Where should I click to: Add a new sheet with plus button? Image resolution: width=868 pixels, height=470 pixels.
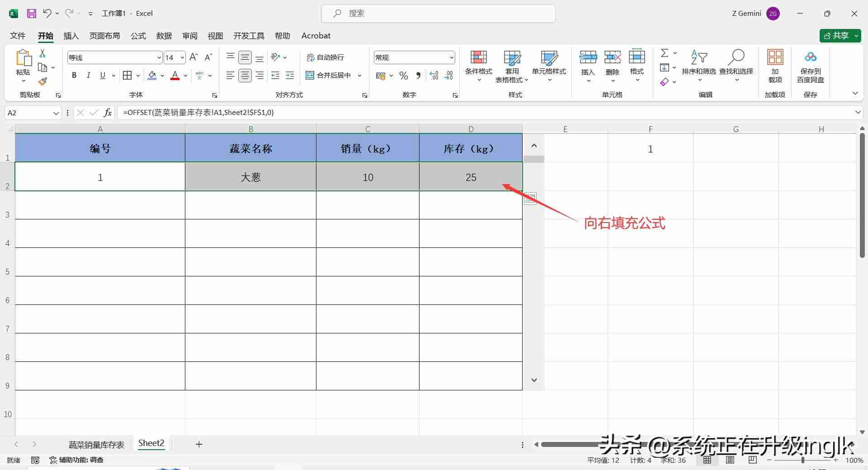[x=199, y=444]
